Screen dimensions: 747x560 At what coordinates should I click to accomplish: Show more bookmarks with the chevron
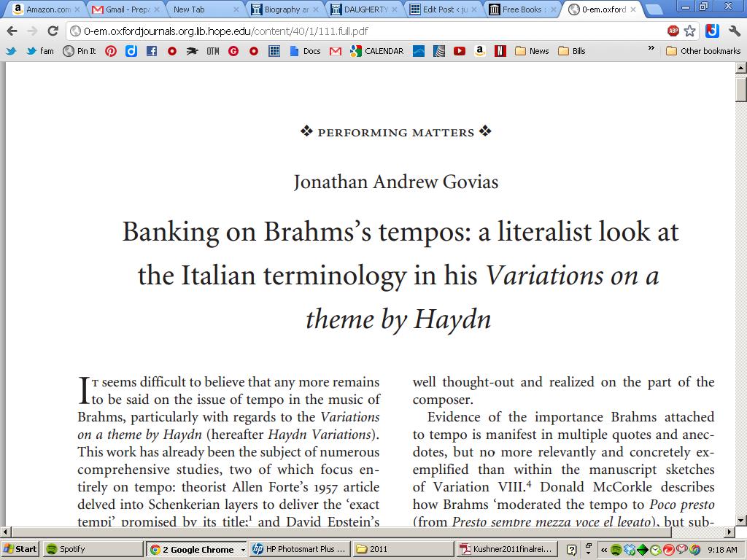coord(651,49)
